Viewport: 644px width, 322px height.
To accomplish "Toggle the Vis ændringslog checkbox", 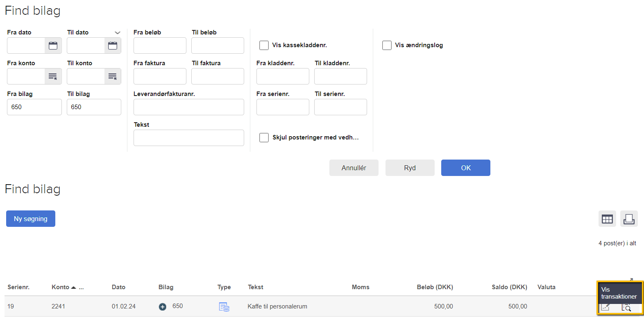I will pyautogui.click(x=387, y=45).
